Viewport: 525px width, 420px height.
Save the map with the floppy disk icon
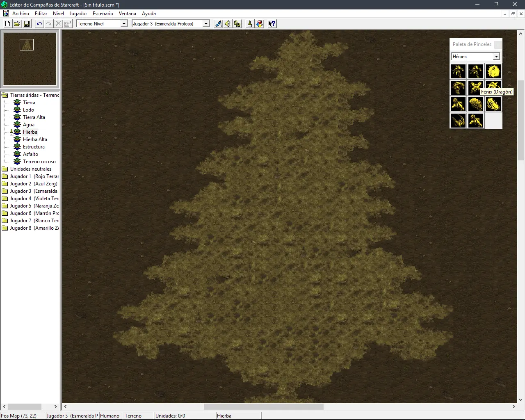click(x=27, y=24)
